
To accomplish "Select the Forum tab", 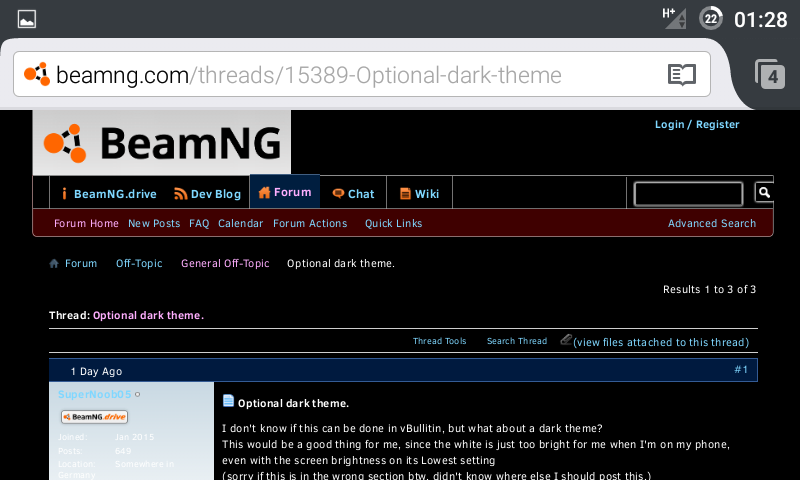I will click(285, 192).
